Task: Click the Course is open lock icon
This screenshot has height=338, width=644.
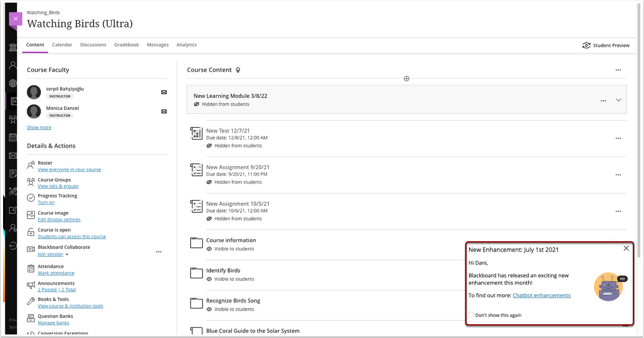Action: pos(31,232)
